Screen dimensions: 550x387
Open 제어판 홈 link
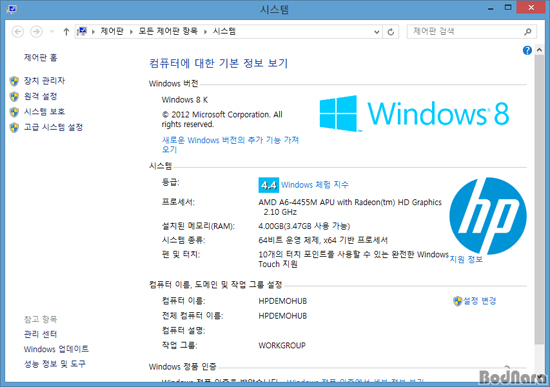point(40,58)
